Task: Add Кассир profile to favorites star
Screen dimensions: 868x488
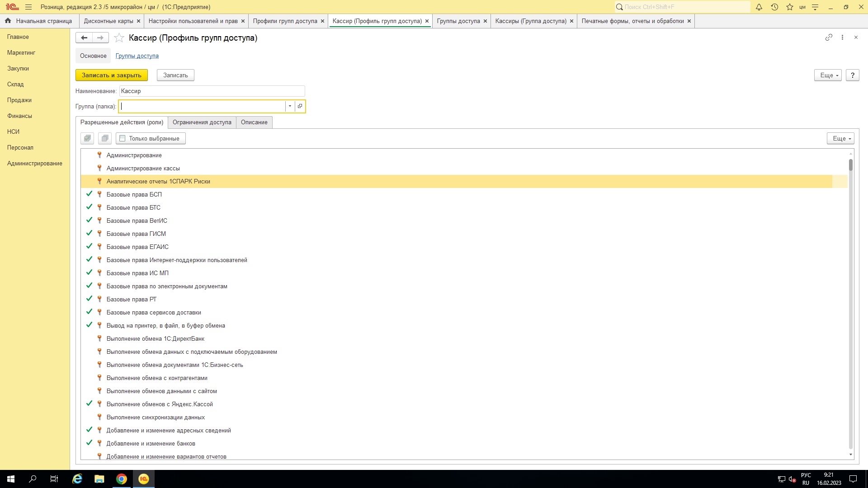Action: pyautogui.click(x=119, y=38)
